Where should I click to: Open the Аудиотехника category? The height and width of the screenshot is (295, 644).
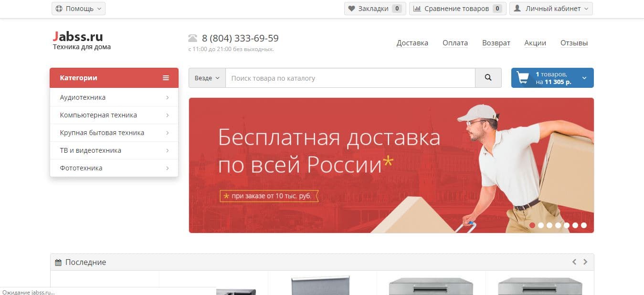83,97
